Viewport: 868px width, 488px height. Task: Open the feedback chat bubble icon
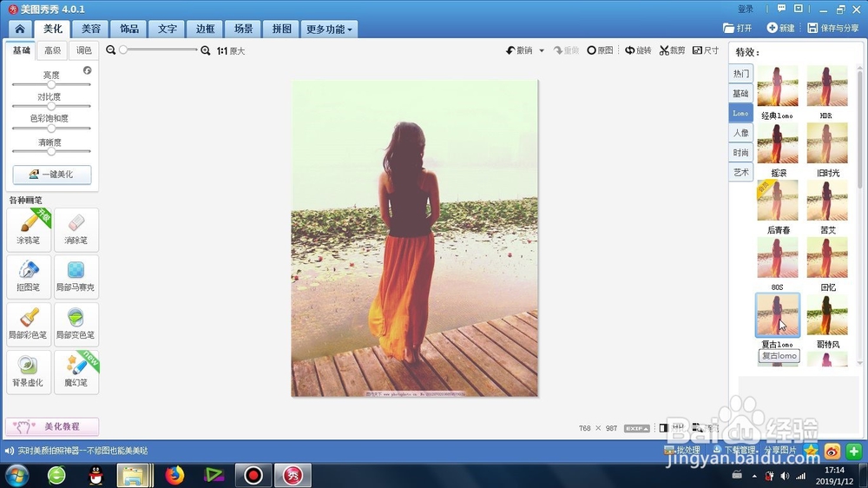pyautogui.click(x=782, y=9)
